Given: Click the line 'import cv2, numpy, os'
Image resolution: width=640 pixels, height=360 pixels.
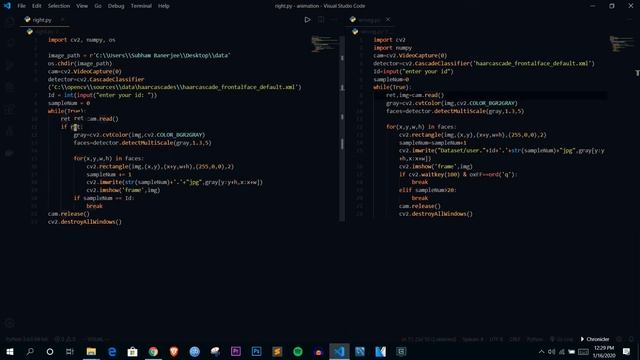Looking at the screenshot, I should coord(82,40).
